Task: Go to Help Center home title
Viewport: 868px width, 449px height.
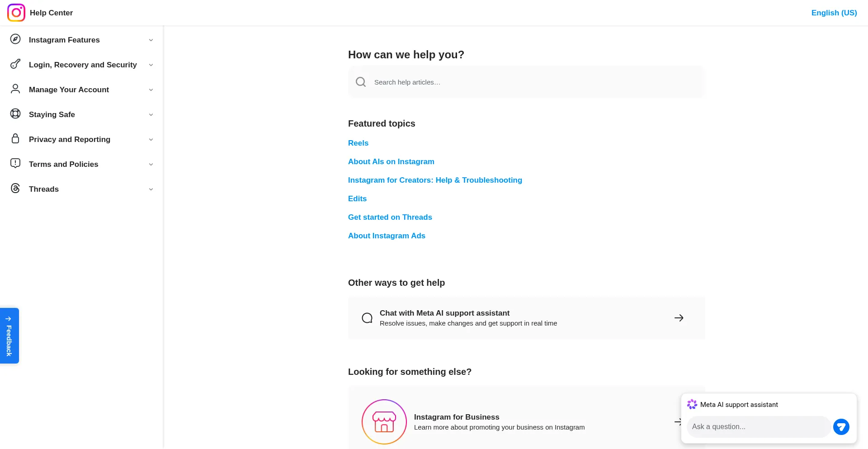Action: 51,13
